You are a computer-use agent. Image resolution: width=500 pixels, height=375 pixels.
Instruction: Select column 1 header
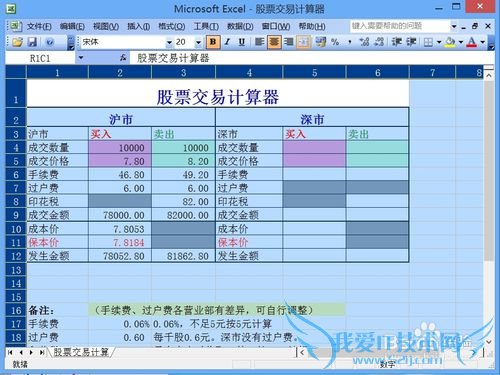coord(57,72)
